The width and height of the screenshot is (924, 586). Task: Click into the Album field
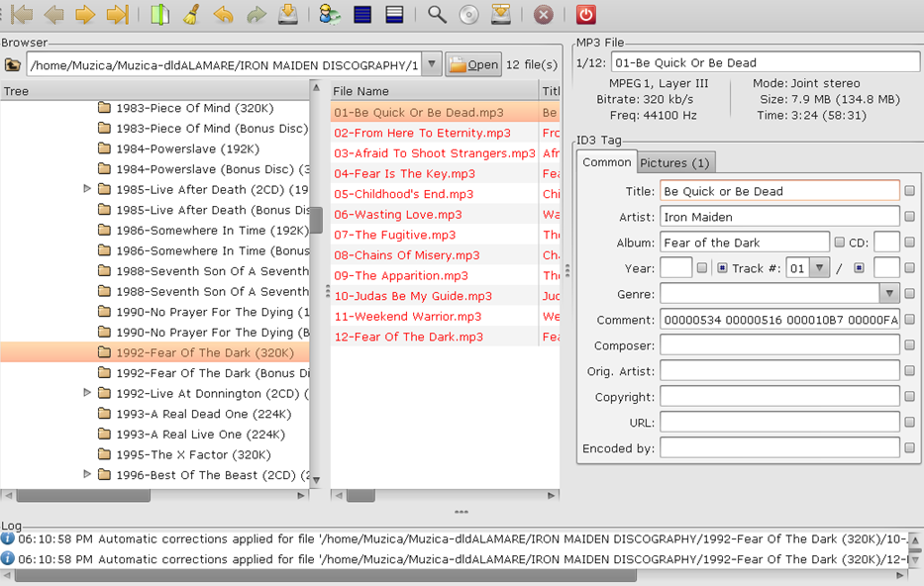[x=745, y=243]
